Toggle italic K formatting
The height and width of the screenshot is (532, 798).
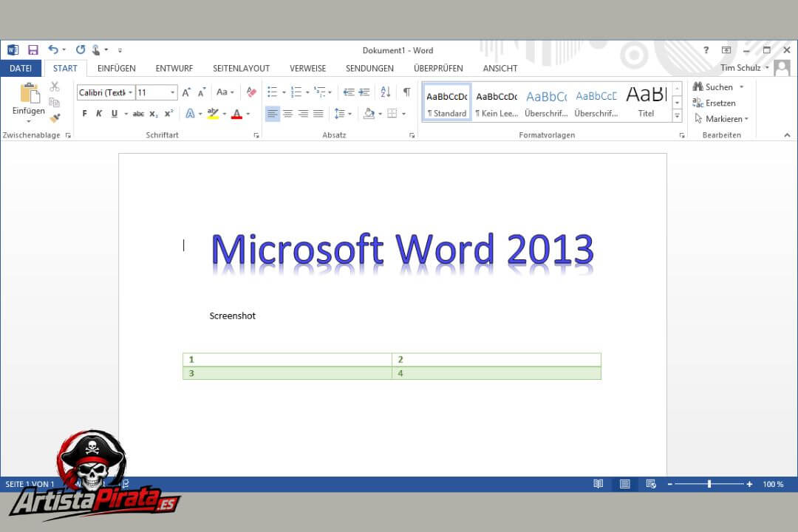[99, 114]
